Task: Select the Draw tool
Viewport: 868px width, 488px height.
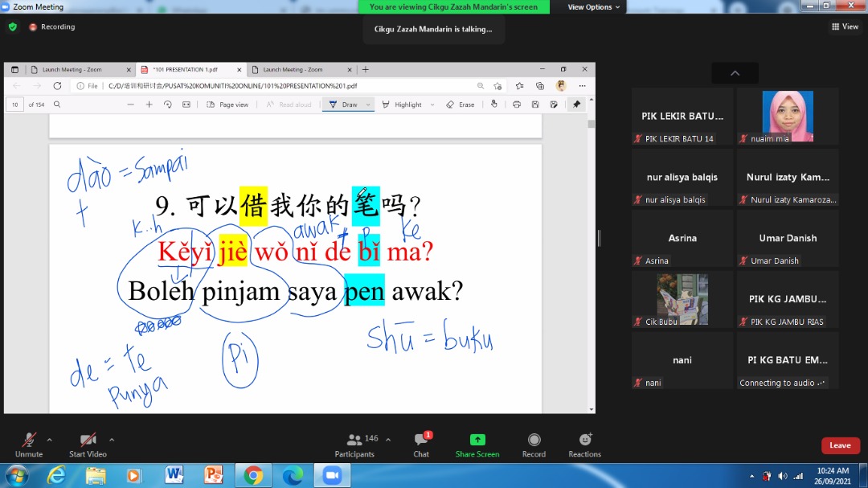Action: coord(343,105)
